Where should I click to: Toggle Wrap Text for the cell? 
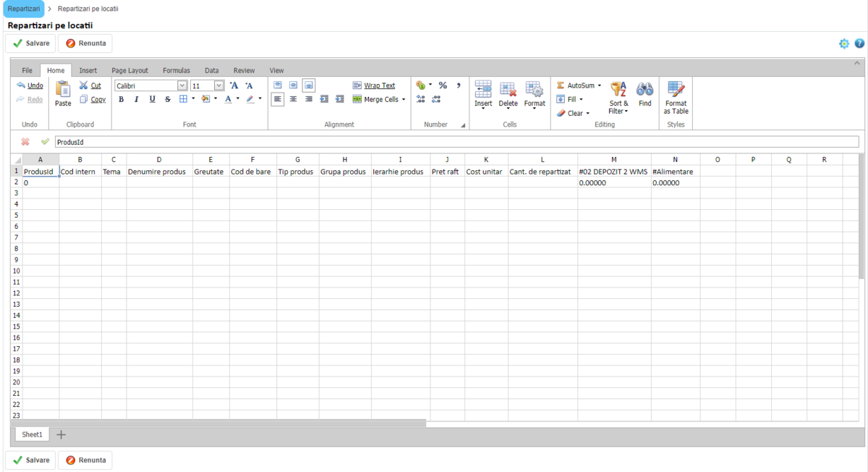[374, 85]
